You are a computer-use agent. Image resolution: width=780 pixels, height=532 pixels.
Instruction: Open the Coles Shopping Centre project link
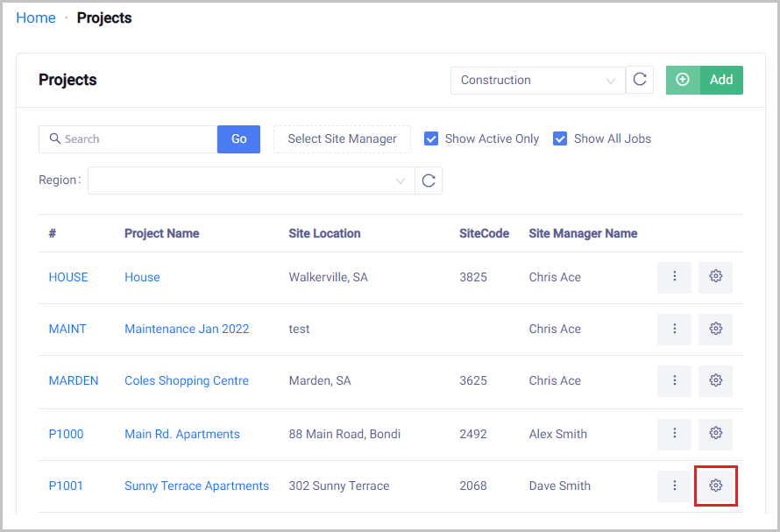tap(187, 380)
